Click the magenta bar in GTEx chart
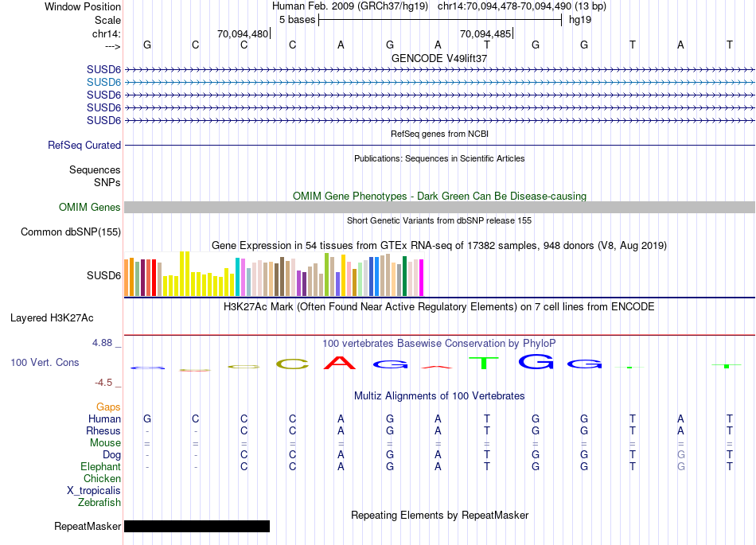Image resolution: width=756 pixels, height=545 pixels. point(421,278)
